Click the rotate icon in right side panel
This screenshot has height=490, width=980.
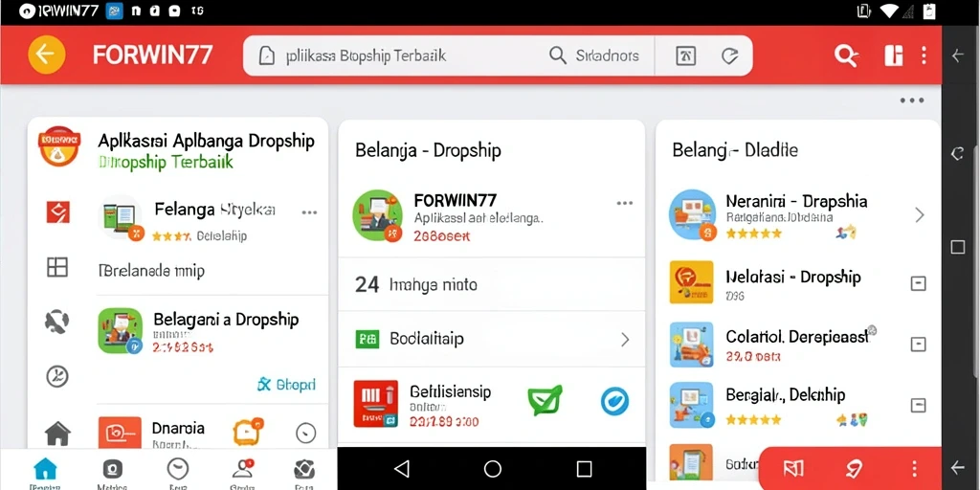[x=957, y=154]
